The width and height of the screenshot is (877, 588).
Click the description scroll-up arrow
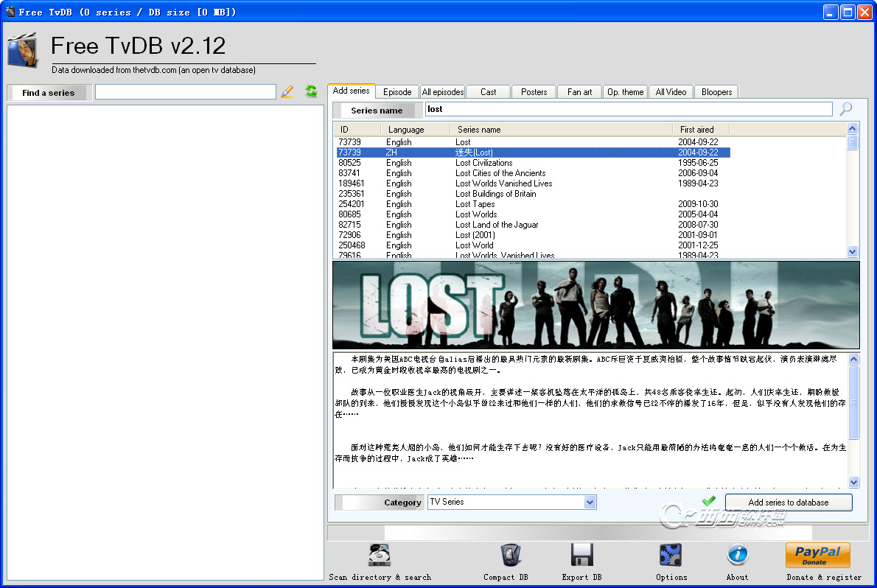(x=853, y=359)
